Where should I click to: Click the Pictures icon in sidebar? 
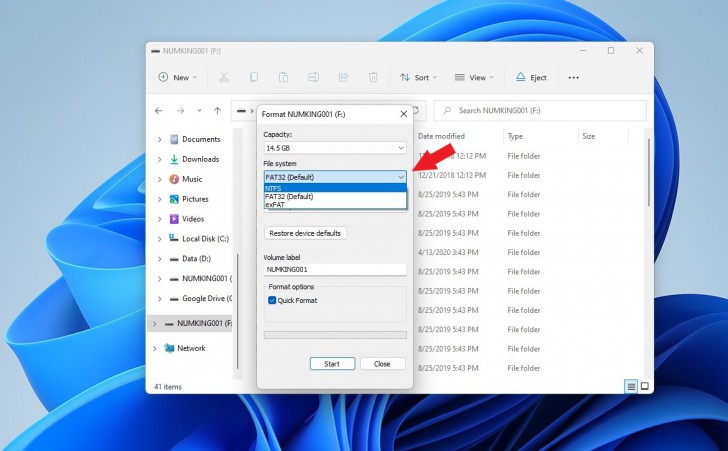coord(174,199)
